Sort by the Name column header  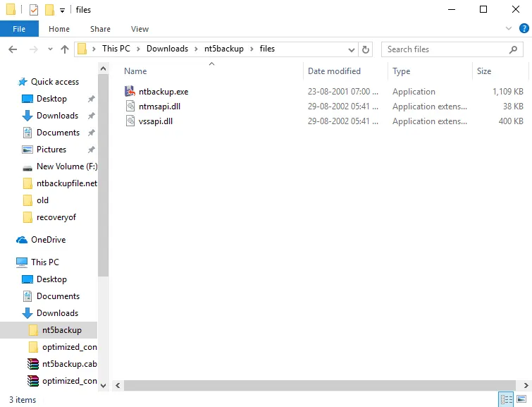click(136, 71)
